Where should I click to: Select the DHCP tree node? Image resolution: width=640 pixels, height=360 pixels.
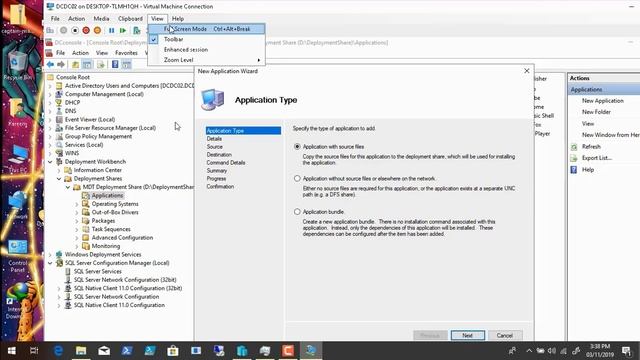click(x=72, y=102)
